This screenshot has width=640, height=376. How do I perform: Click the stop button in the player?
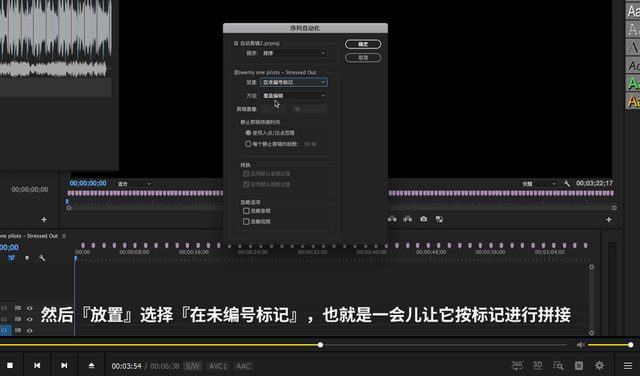tap(10, 365)
